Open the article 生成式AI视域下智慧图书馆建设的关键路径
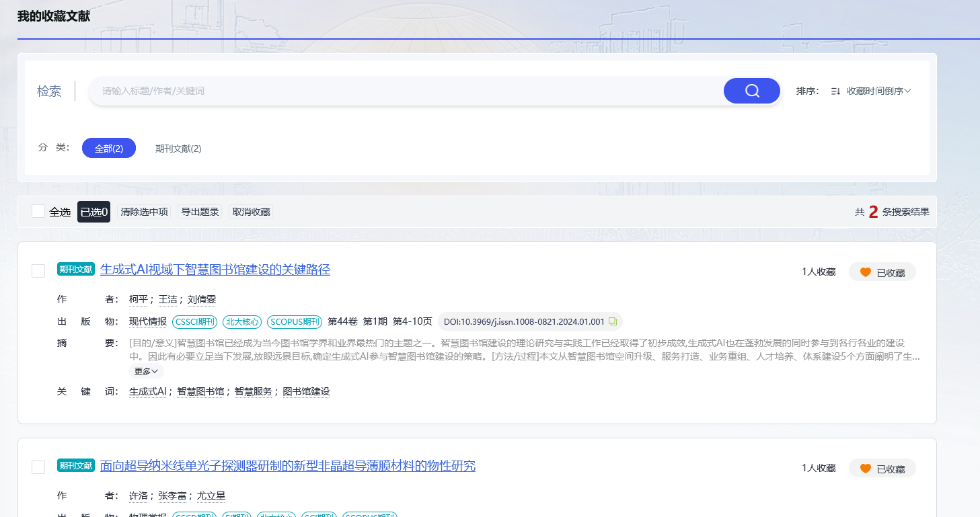Screen dimensions: 980x517 [215, 269]
